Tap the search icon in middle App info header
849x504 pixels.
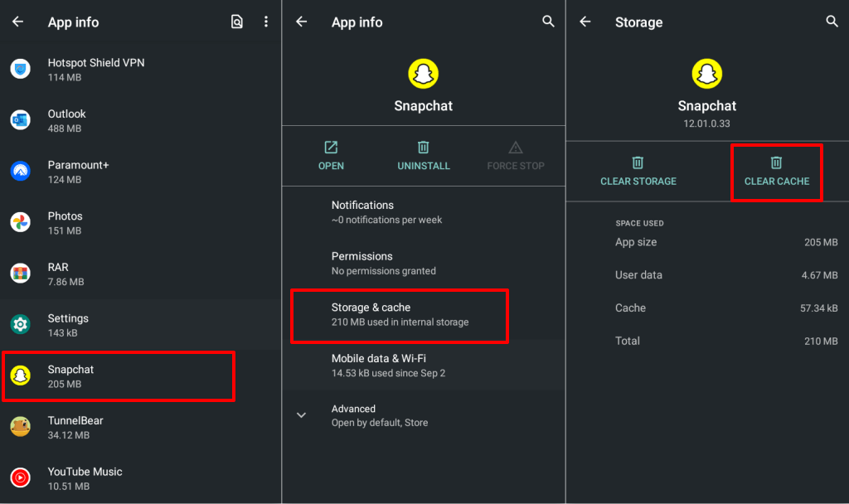click(x=548, y=22)
